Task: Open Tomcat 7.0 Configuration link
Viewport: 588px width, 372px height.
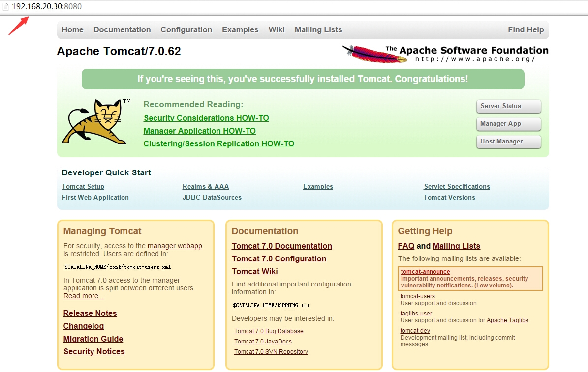Action: coord(279,258)
